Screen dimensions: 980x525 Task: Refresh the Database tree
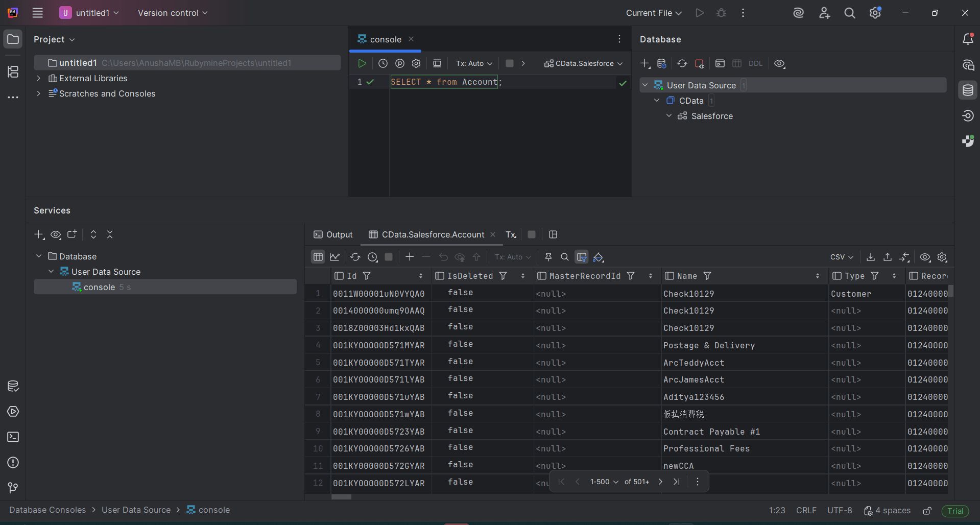[682, 63]
